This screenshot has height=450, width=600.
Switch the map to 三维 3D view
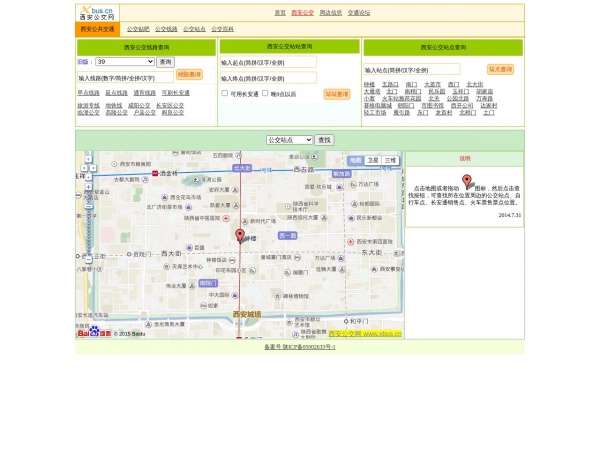click(x=390, y=160)
